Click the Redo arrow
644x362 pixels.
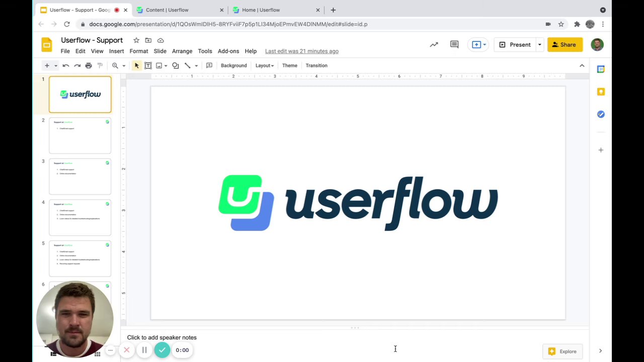click(x=77, y=65)
